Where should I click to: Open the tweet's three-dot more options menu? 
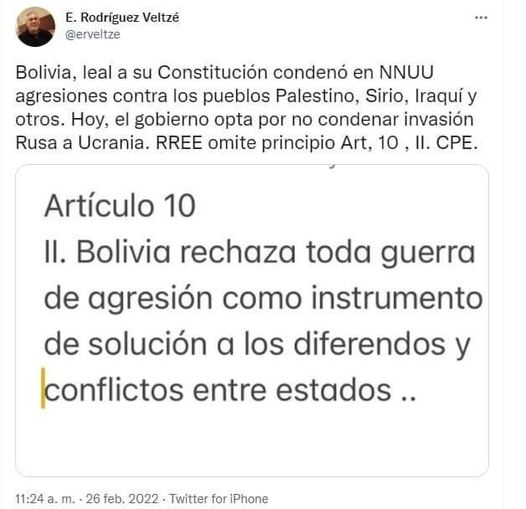pos(481,17)
